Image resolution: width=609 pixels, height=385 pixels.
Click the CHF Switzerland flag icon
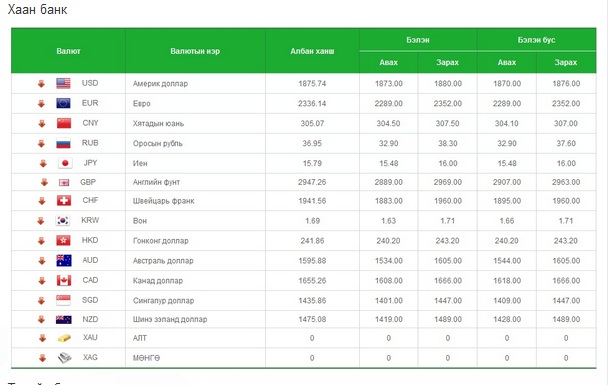point(64,200)
